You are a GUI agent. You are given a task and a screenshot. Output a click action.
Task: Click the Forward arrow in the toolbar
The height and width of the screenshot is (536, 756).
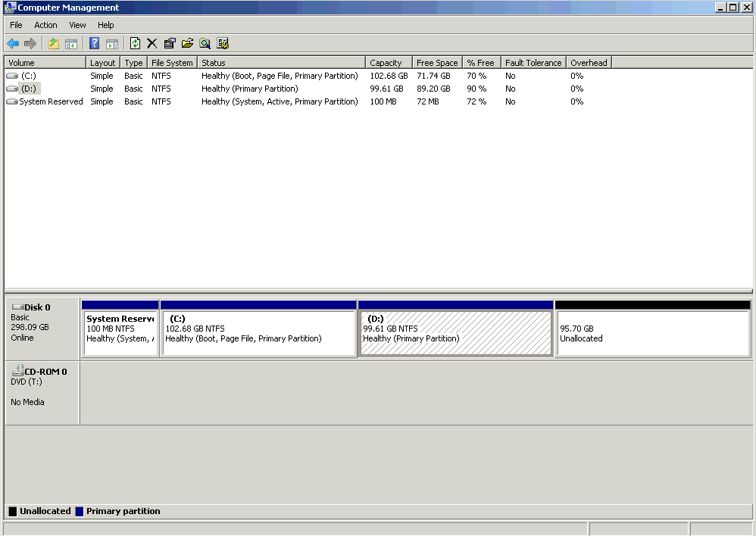point(30,44)
